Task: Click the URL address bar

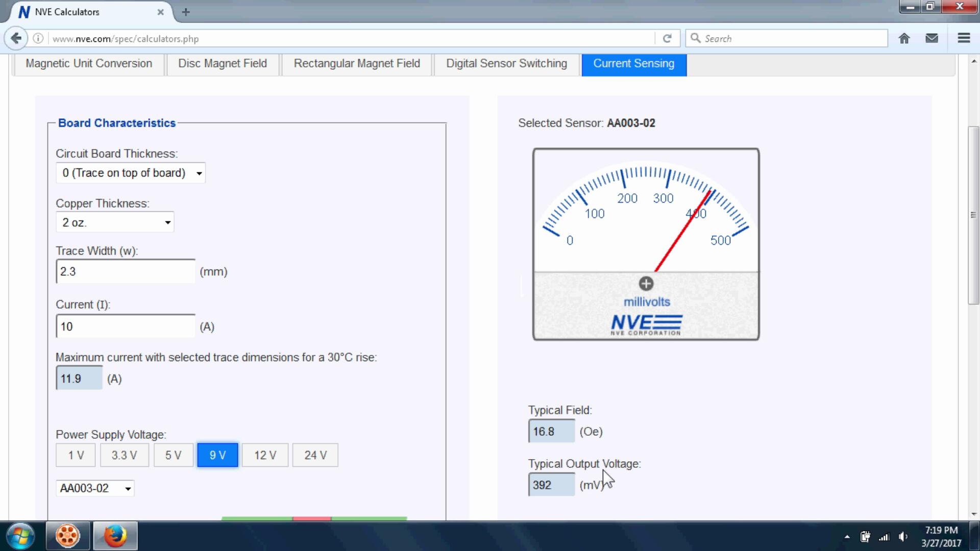Action: click(x=352, y=38)
